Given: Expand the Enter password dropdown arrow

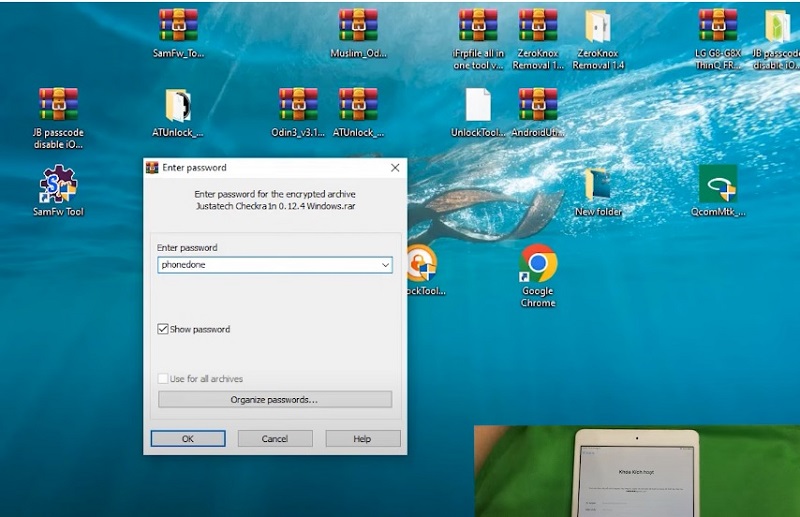Looking at the screenshot, I should [385, 265].
